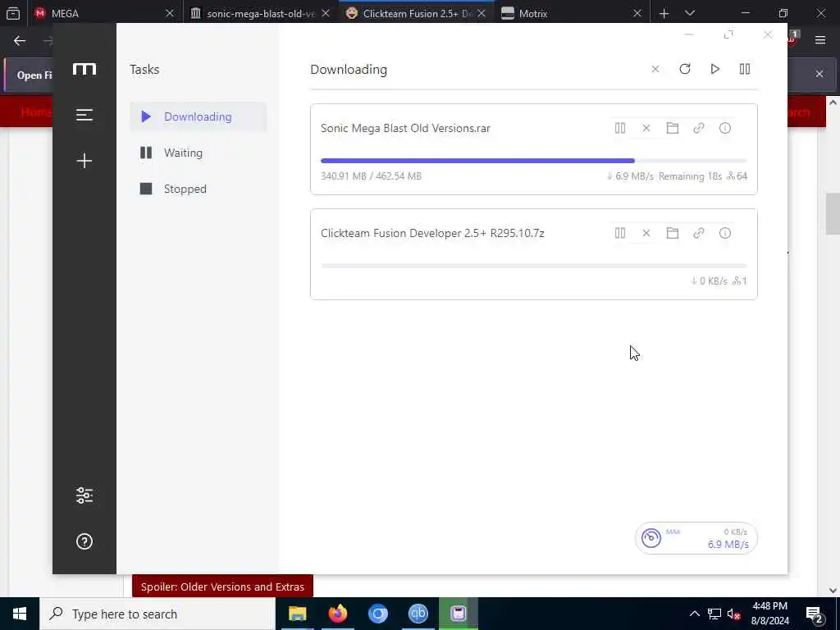
Task: Open Spoiler: Older Versions and Extras
Action: [x=222, y=587]
